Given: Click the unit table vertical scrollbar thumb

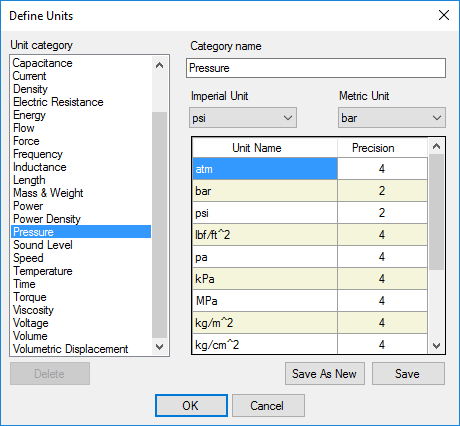Looking at the screenshot, I should click(436, 212).
